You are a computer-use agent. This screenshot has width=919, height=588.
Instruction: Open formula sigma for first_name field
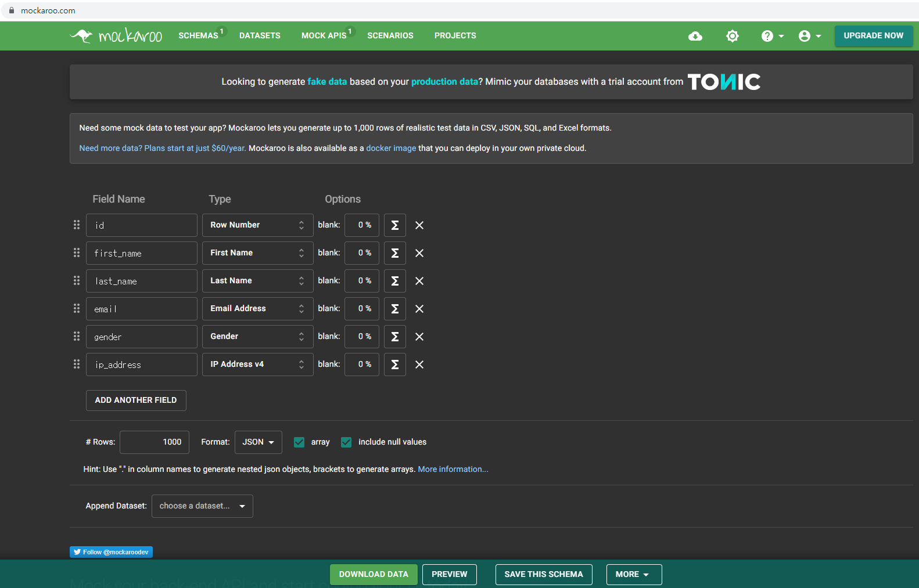coord(395,253)
